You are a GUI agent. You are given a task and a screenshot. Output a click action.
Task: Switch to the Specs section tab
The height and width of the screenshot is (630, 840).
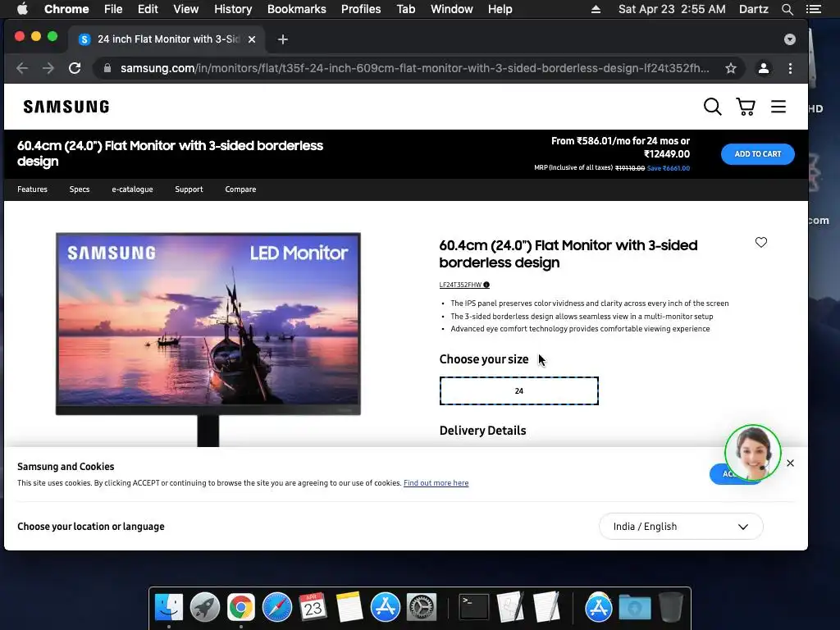tap(80, 189)
